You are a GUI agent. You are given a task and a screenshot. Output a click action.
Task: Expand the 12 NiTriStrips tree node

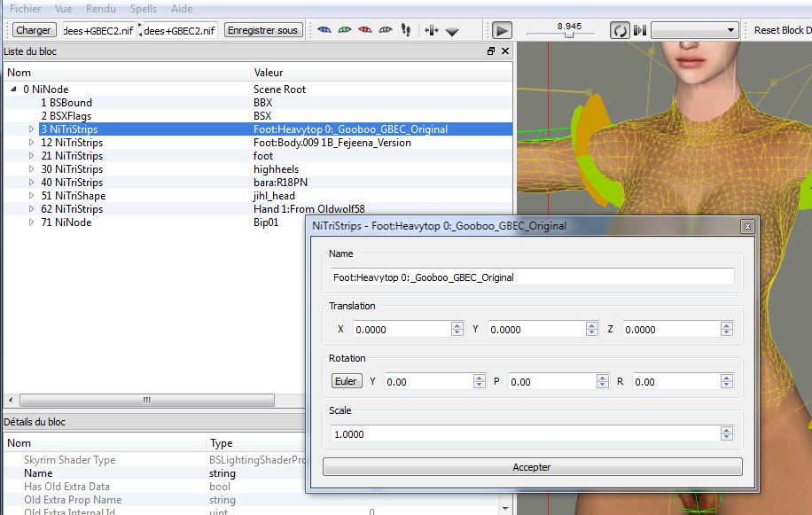[x=32, y=143]
